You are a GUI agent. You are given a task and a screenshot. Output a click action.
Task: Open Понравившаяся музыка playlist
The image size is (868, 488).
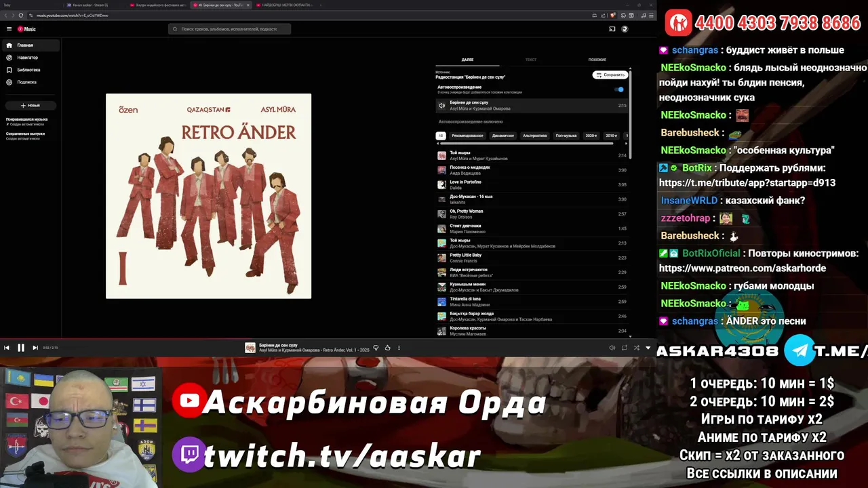tap(27, 121)
